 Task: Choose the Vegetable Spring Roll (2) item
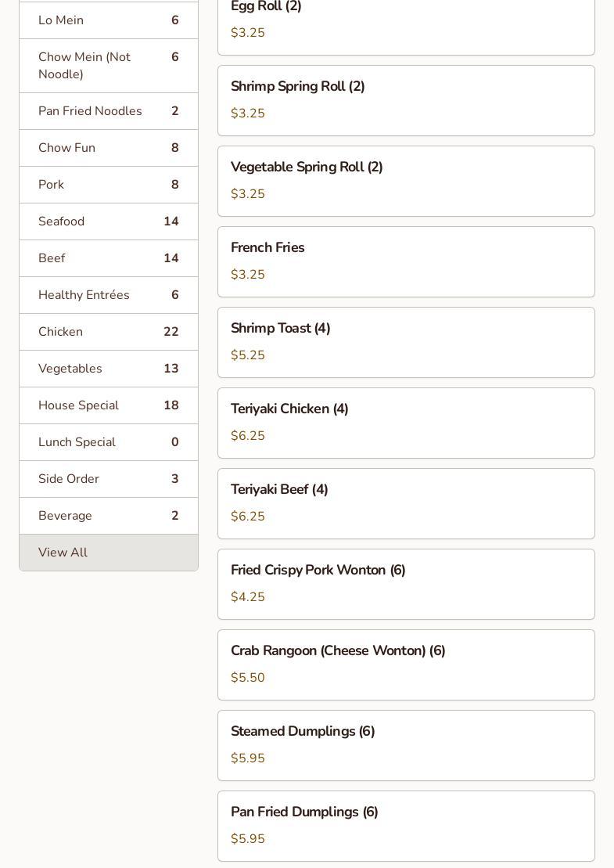[406, 181]
